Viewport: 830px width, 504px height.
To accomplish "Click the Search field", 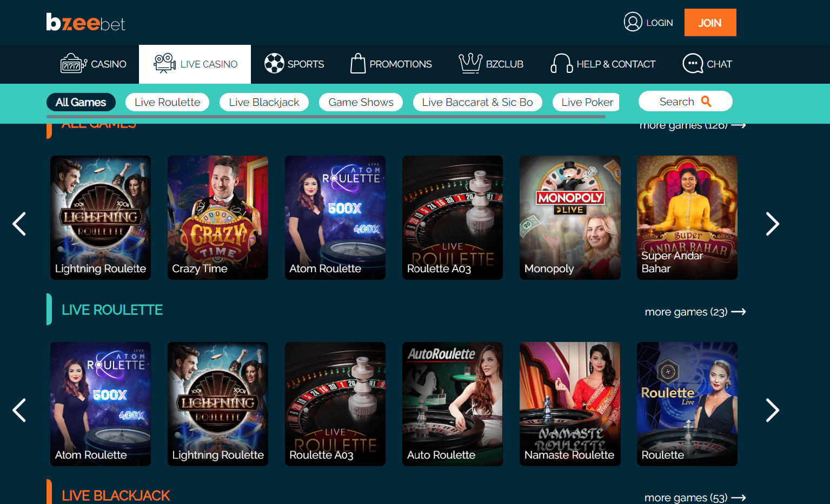I will click(x=685, y=101).
